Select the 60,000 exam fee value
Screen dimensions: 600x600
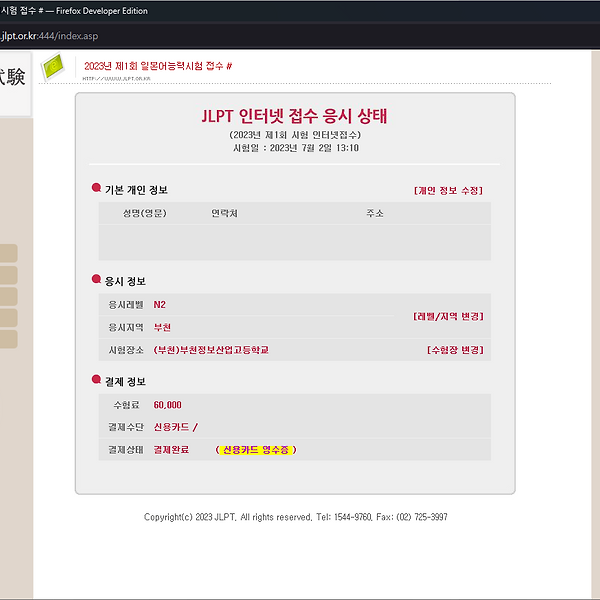coord(168,405)
